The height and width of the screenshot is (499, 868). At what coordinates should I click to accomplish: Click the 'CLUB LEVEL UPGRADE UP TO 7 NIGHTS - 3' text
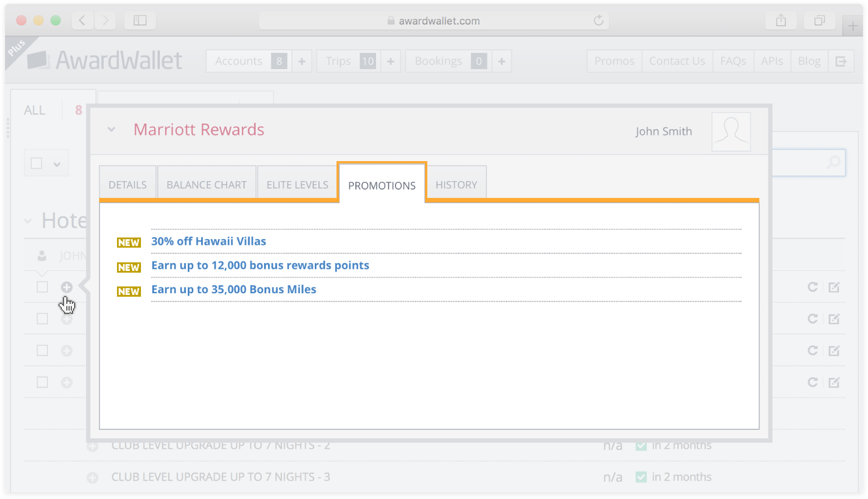221,477
